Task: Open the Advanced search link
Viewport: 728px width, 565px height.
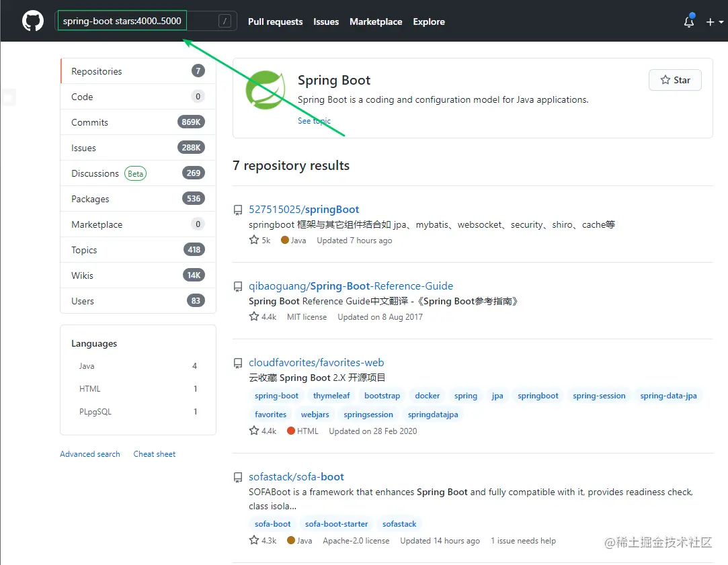Action: pos(90,453)
